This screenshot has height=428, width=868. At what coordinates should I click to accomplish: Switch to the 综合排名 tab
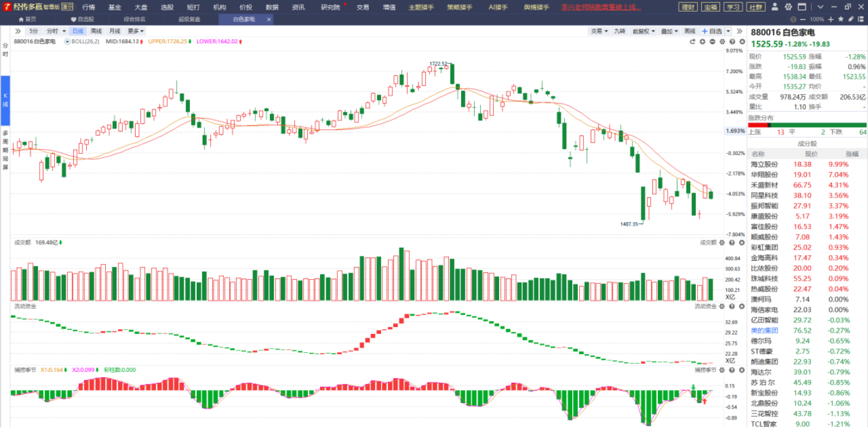coord(134,19)
